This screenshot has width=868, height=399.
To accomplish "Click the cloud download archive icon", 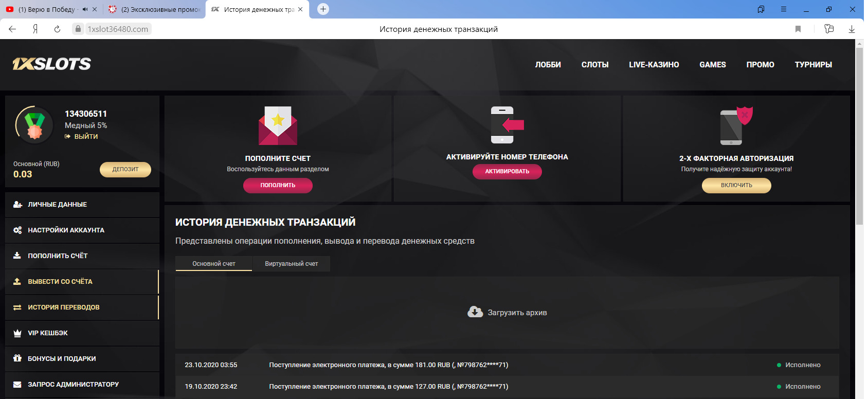I will [475, 312].
